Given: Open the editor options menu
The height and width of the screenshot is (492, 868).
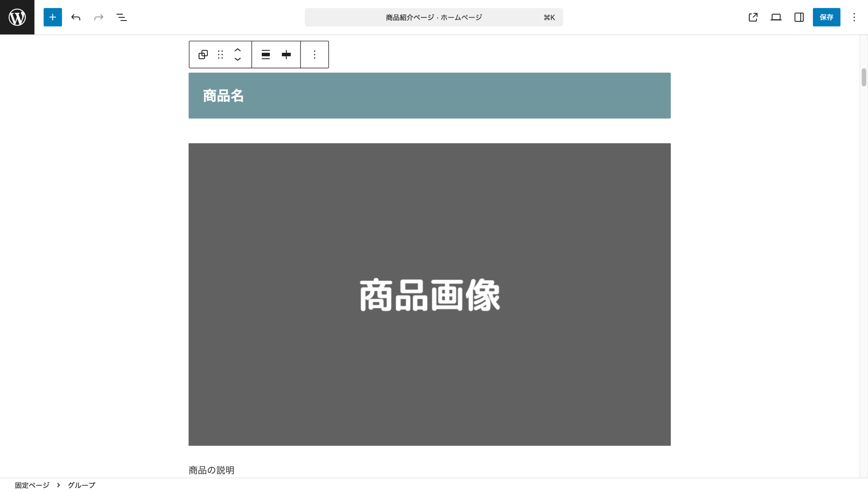Looking at the screenshot, I should tap(854, 17).
